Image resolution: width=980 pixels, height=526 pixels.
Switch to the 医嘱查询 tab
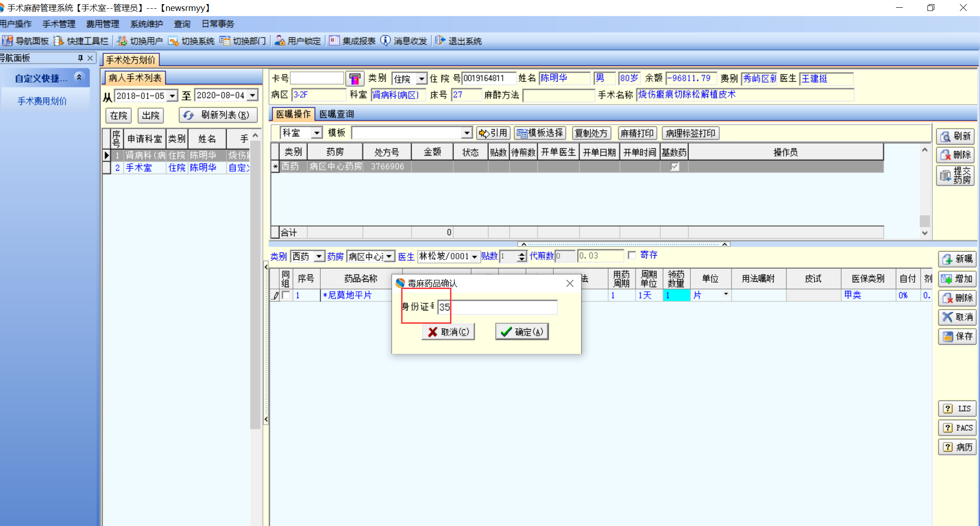(x=336, y=114)
